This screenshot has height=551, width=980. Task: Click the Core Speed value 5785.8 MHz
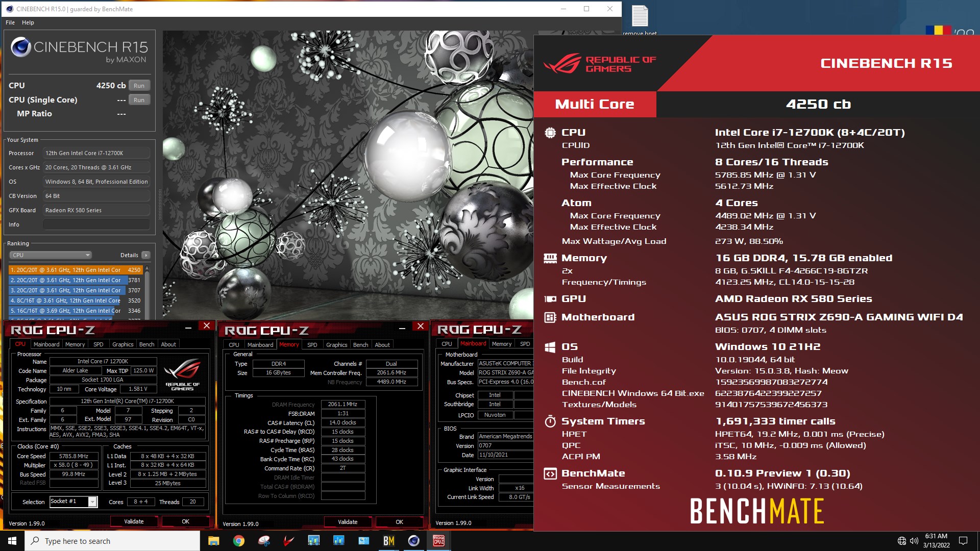73,456
